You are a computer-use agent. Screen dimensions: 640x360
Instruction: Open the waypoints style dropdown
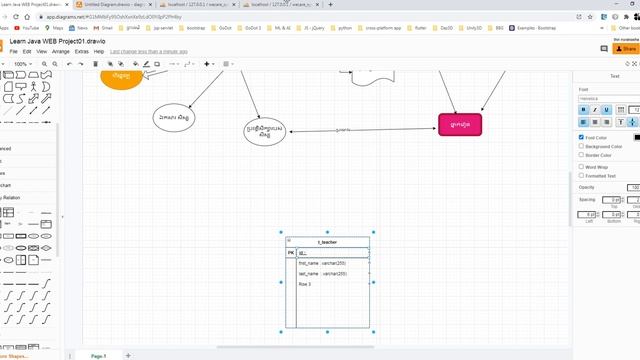(189, 64)
